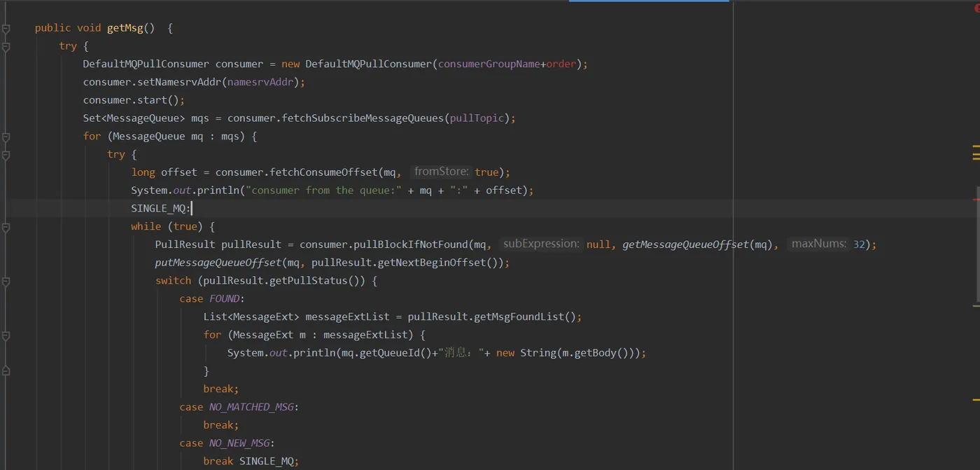Screen dimensions: 980x470
Task: Click fetchSubscribeMessageQueues method call
Action: coord(363,118)
